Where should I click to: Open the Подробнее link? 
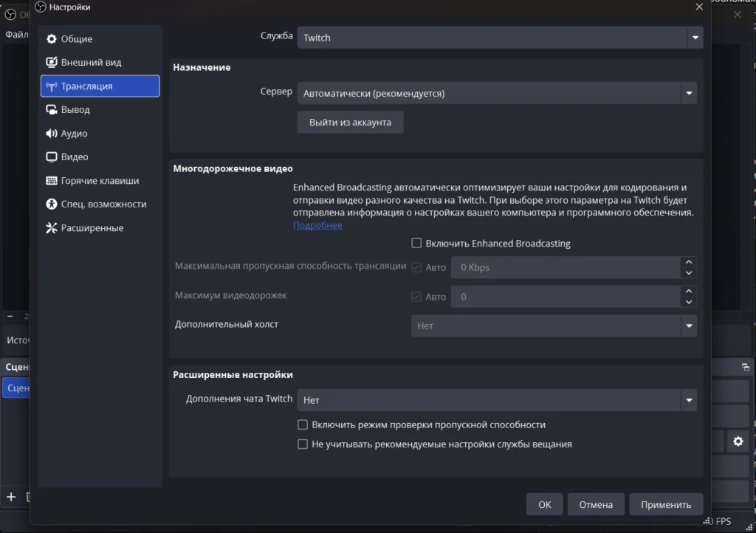[317, 225]
